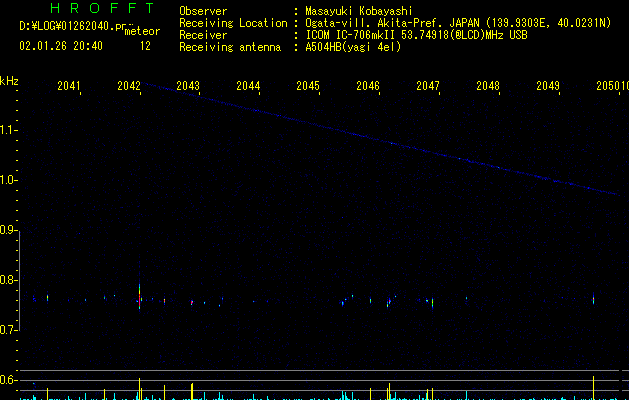Click the 2048 time axis marker

coord(488,85)
